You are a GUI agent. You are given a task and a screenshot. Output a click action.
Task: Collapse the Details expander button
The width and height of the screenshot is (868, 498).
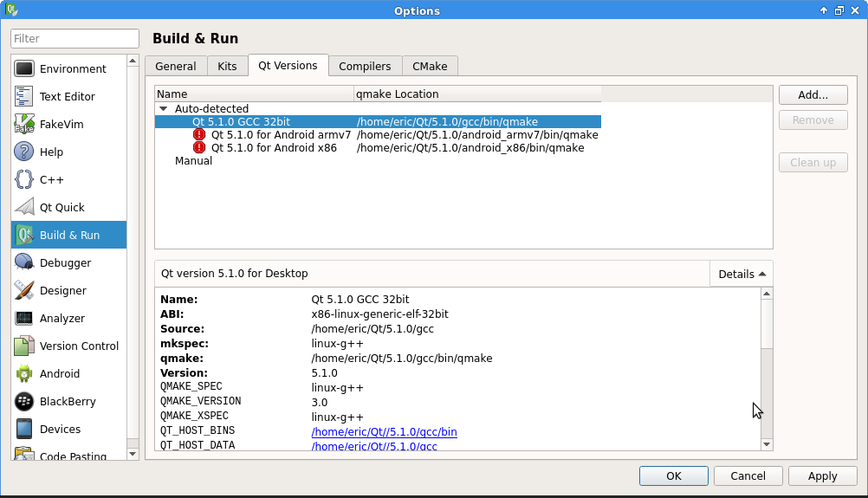coord(742,274)
